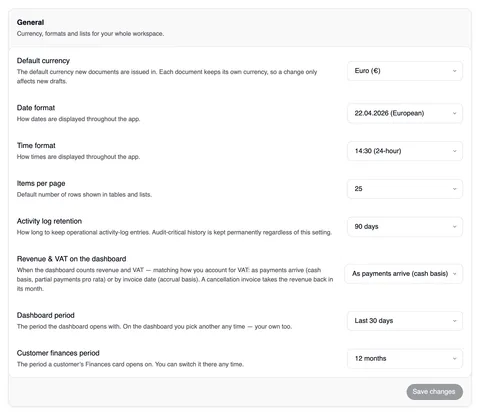
Task: Open the Items per page dropdown showing 25
Action: [x=405, y=189]
